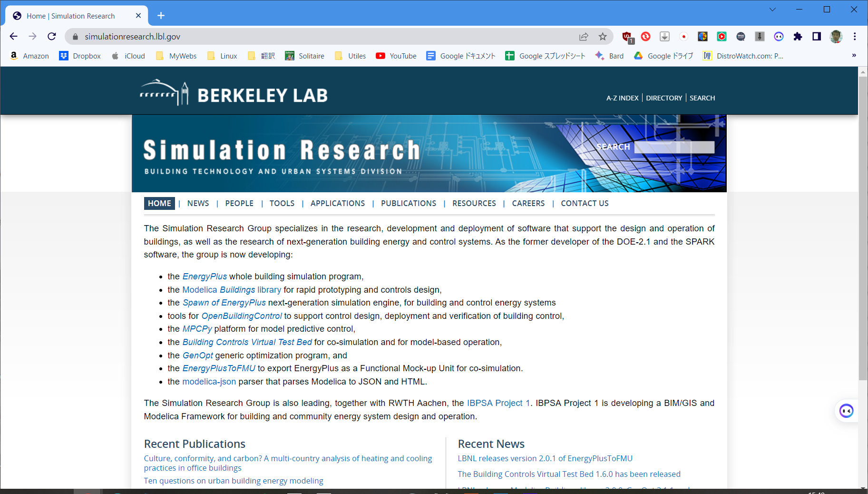Toggle the browser side panel icon
Screen dimensions: 868x494
(x=817, y=37)
